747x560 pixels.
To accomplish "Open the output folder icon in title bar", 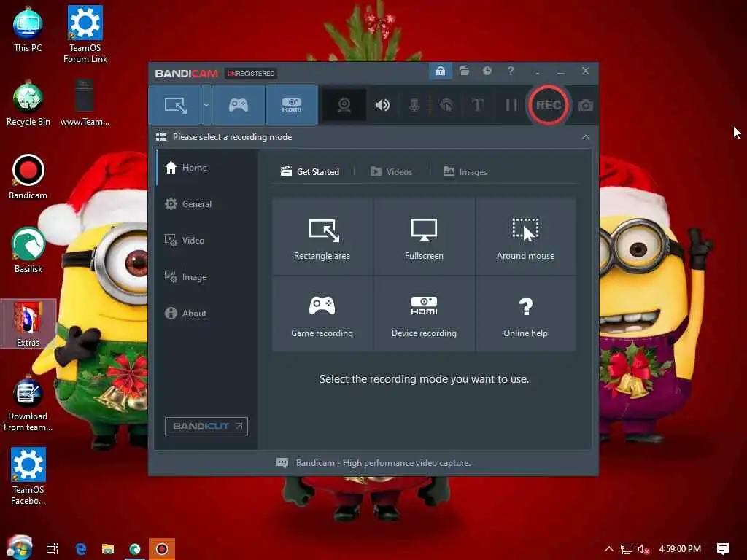I will (x=464, y=71).
